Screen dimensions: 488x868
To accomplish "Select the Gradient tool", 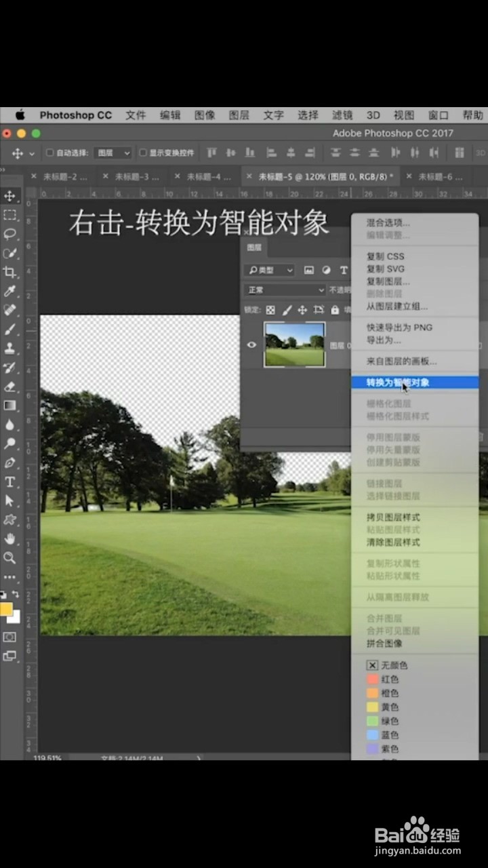I will [9, 406].
